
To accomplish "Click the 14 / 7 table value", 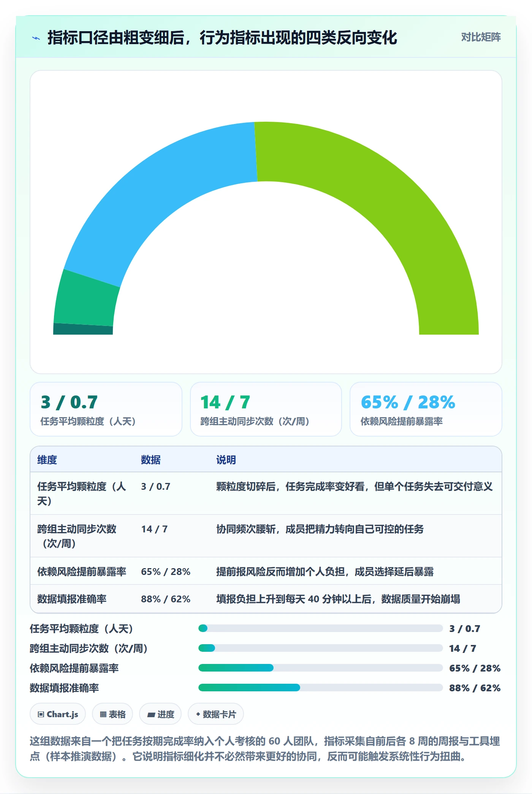I will coord(154,529).
